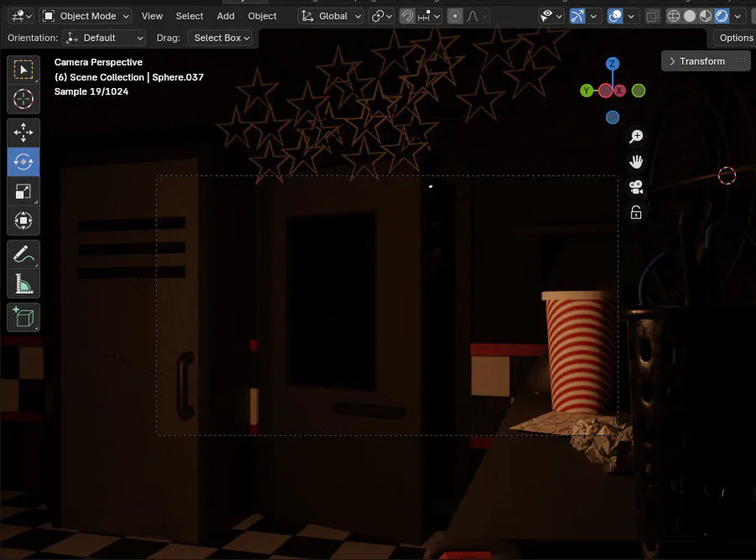Click the unlabeled green negative-Y gizmo dot
The image size is (756, 560).
(x=638, y=91)
